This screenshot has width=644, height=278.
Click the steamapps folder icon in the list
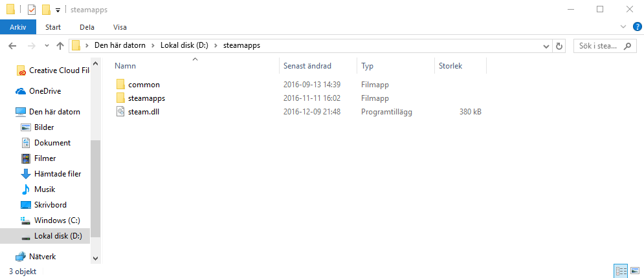pyautogui.click(x=120, y=98)
